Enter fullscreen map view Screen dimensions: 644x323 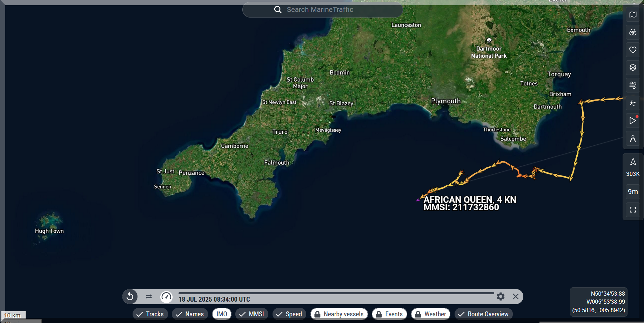coord(633,209)
